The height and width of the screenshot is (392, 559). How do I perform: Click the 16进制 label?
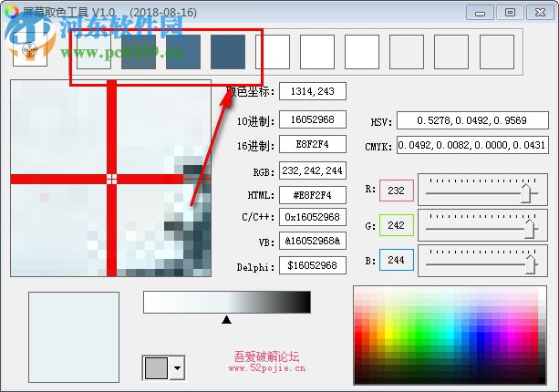255,146
